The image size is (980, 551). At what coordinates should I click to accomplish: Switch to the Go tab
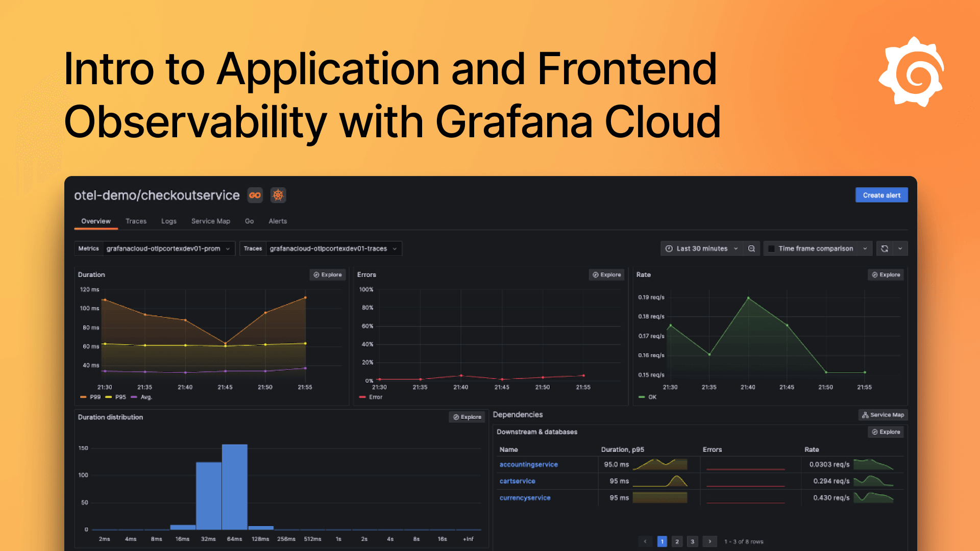tap(249, 221)
